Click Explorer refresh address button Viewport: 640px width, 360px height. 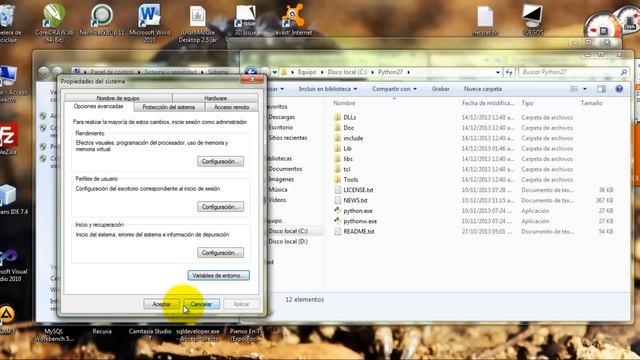click(x=509, y=72)
